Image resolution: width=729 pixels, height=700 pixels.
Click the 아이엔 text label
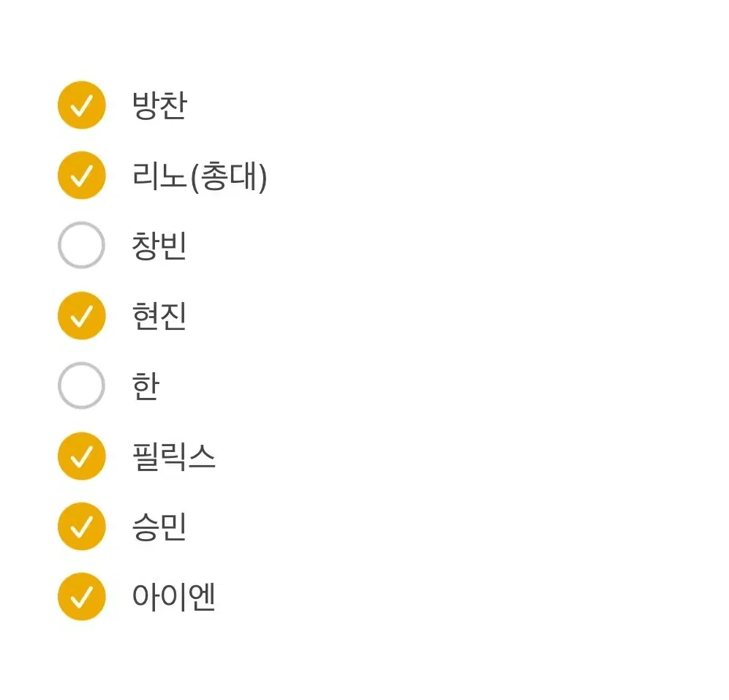[x=174, y=597]
